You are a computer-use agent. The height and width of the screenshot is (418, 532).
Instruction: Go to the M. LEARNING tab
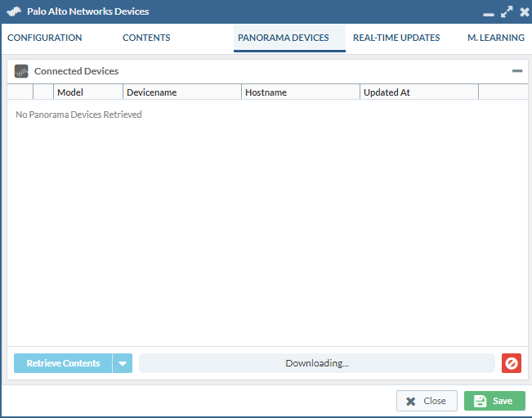496,38
